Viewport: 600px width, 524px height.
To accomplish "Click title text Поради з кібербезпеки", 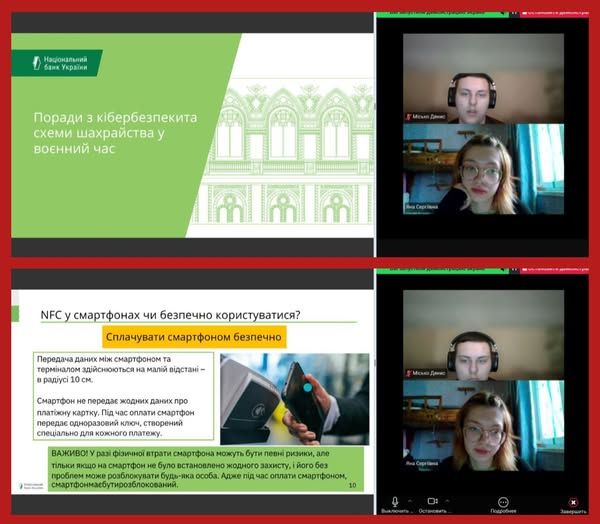I will (x=115, y=132).
